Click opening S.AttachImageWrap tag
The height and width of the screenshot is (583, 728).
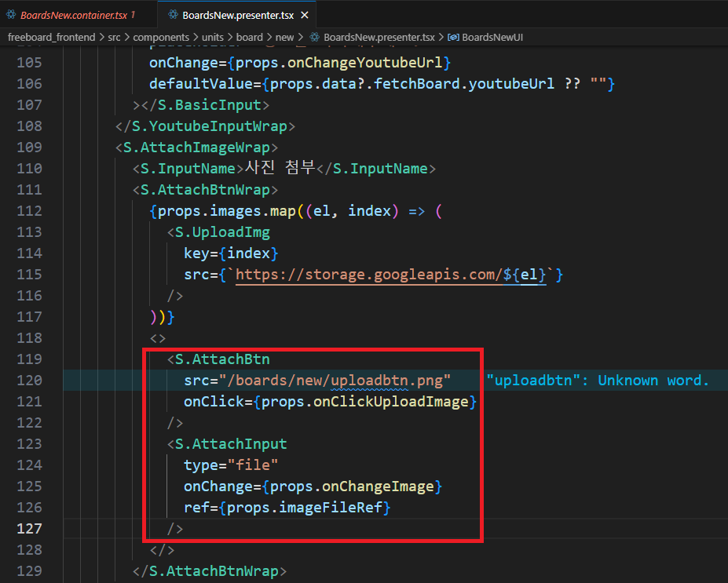(196, 148)
